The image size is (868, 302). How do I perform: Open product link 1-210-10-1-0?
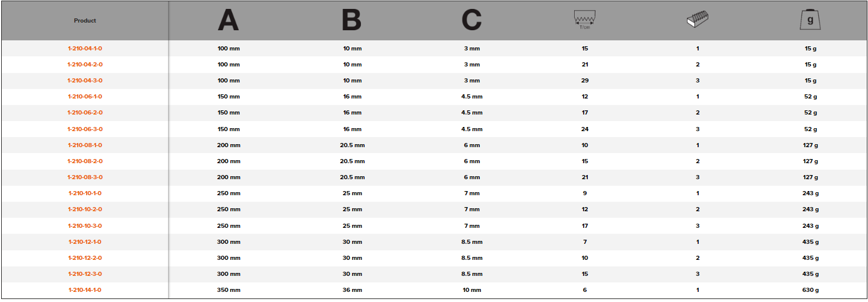(85, 193)
